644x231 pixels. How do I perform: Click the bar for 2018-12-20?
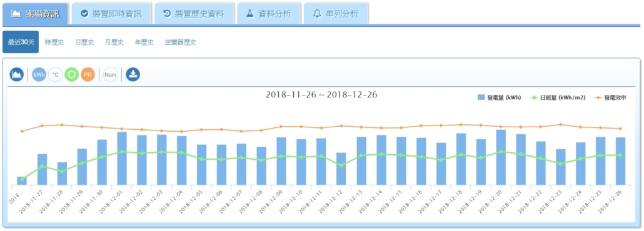tap(501, 157)
